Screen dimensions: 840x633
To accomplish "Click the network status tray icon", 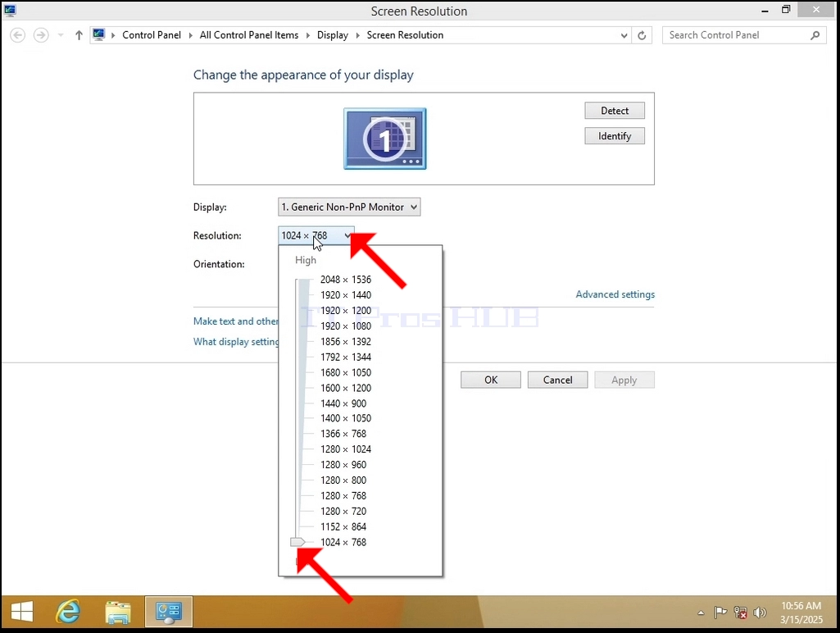I will pyautogui.click(x=740, y=613).
